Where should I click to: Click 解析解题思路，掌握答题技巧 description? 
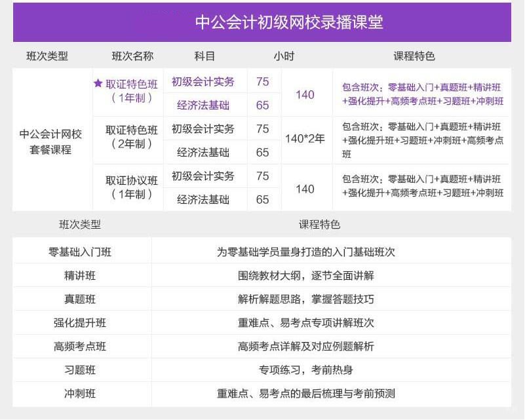pos(306,299)
